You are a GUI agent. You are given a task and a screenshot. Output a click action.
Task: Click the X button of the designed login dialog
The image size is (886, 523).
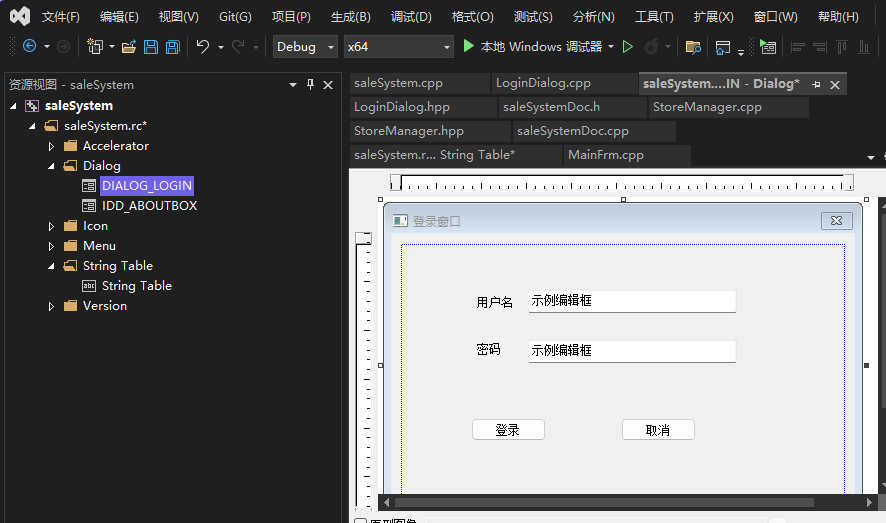837,221
